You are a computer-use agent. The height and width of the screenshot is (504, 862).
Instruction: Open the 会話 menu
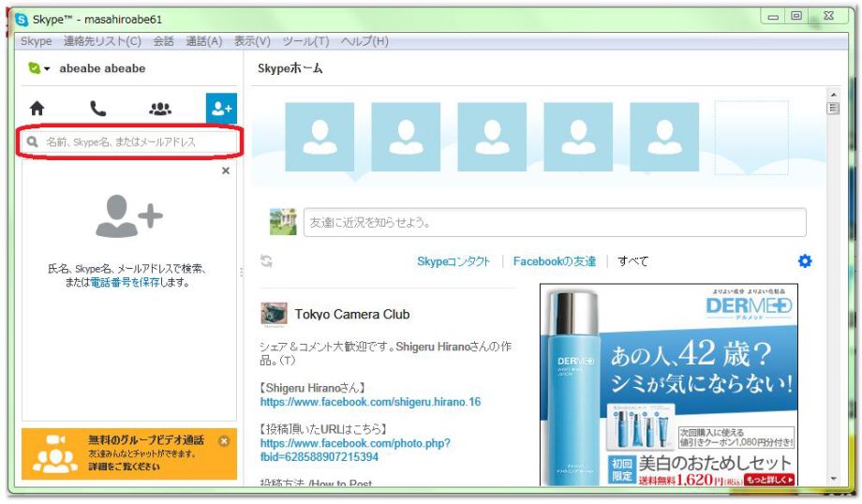point(163,41)
